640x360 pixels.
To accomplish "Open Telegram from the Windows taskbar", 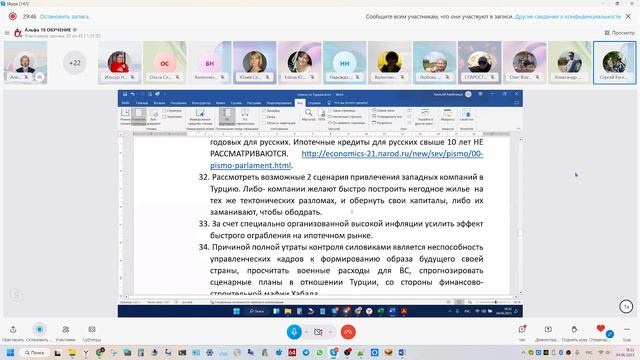I will [x=306, y=353].
